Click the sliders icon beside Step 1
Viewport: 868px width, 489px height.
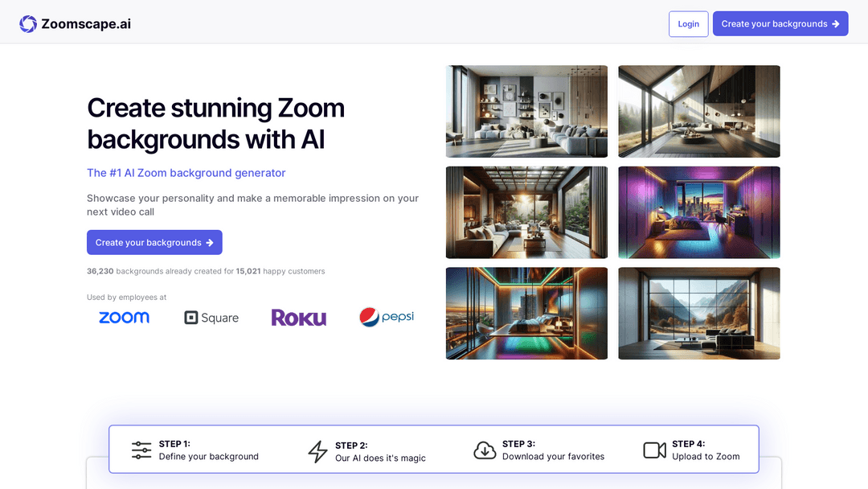click(x=141, y=450)
